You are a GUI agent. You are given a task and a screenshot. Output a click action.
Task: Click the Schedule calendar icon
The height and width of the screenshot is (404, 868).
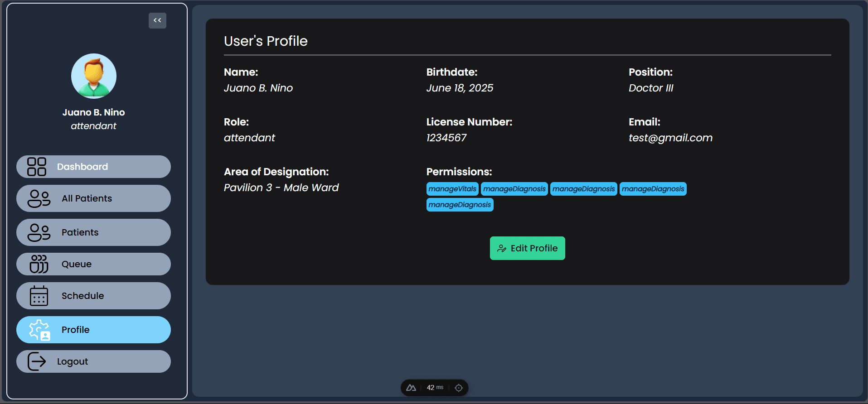pyautogui.click(x=39, y=296)
